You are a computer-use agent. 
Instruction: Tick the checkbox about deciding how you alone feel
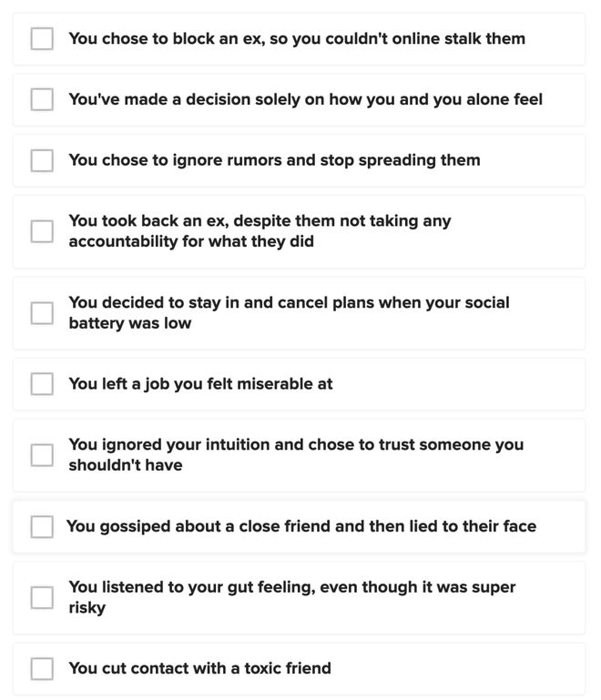[x=42, y=99]
